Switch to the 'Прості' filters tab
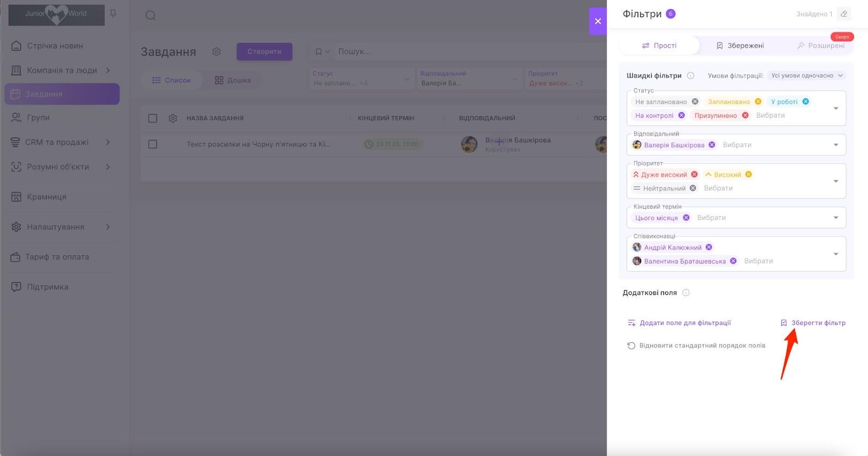868x456 pixels. 659,46
